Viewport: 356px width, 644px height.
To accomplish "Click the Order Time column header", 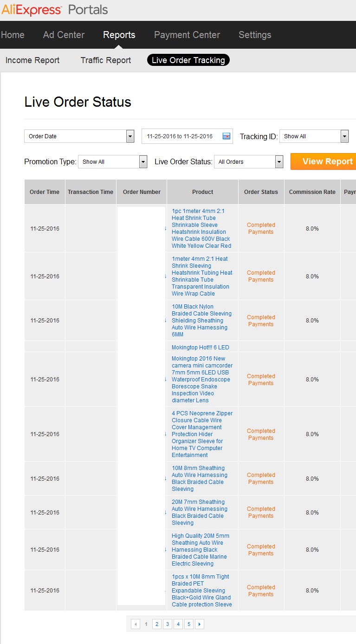I will click(x=45, y=192).
